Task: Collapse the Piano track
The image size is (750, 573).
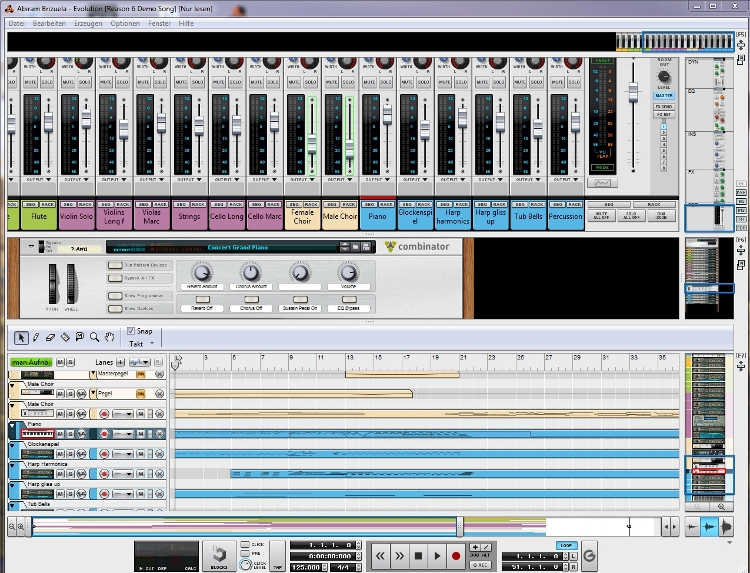Action: 13,424
